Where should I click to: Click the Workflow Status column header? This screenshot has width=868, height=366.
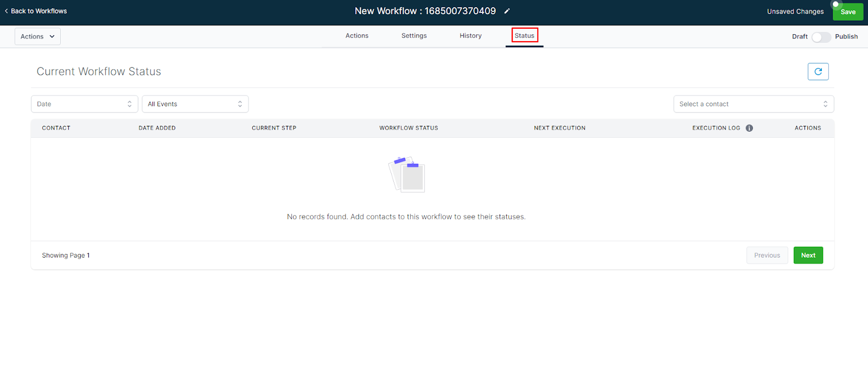coord(409,128)
